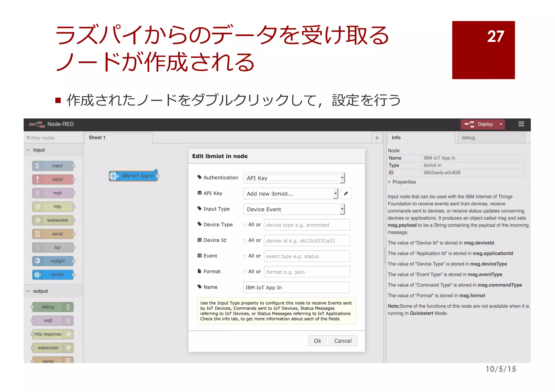This screenshot has width=555, height=392.
Task: Check 'All' for Device Id
Action: click(x=245, y=241)
